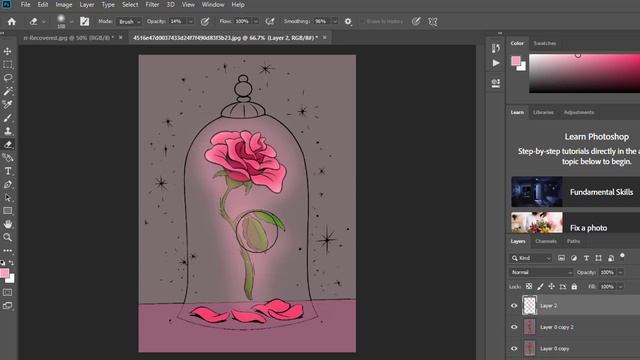Select the Magic Wand tool

7,91
